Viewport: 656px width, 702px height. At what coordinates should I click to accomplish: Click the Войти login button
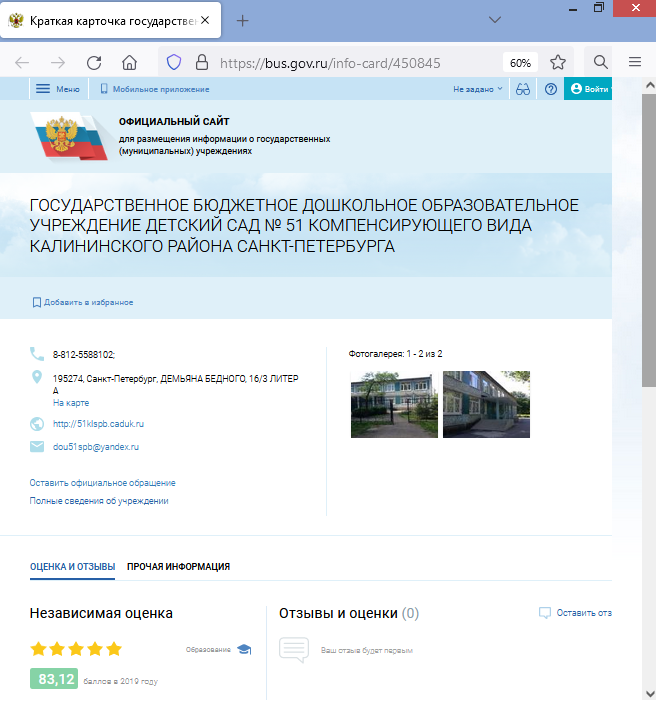(x=588, y=89)
